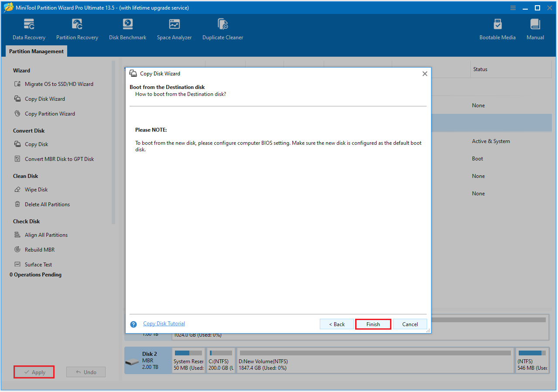
Task: Open Disk Benchmark
Action: click(127, 28)
